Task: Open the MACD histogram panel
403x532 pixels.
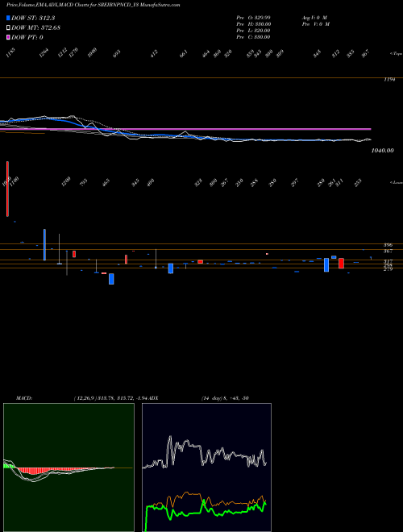Action: [69, 468]
